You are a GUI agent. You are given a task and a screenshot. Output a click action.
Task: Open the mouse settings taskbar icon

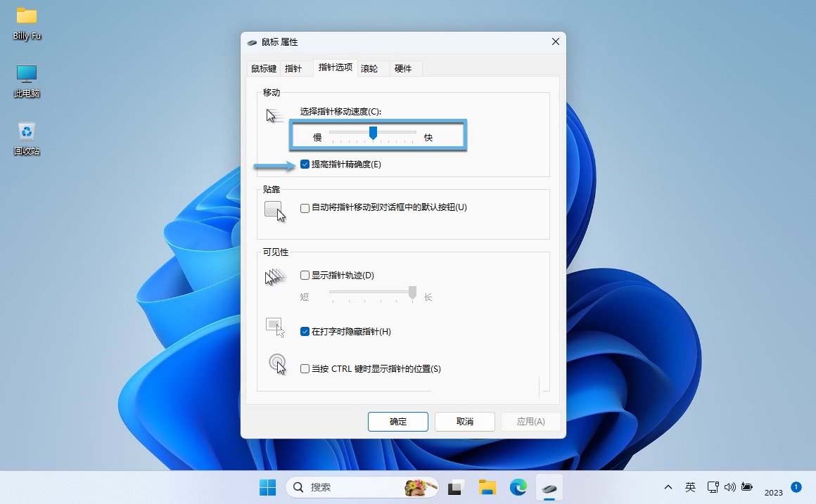pyautogui.click(x=549, y=486)
